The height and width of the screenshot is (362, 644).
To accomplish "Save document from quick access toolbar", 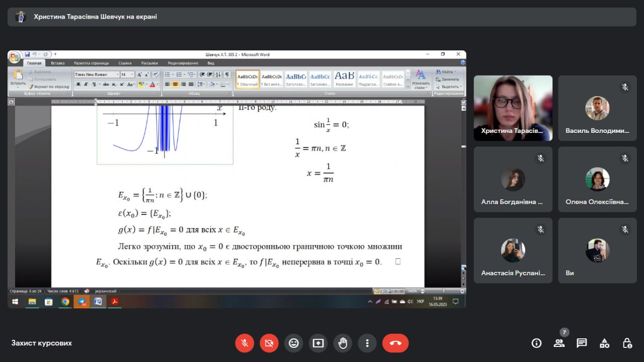I will (27, 54).
